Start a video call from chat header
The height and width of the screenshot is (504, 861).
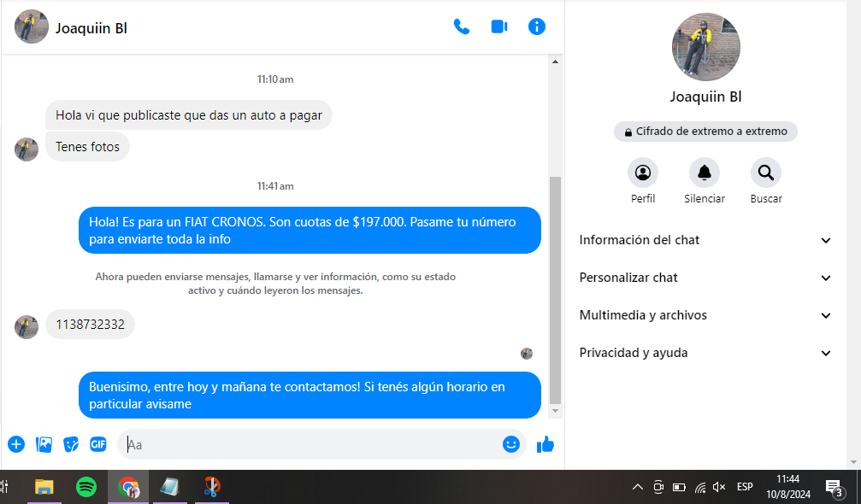click(499, 26)
